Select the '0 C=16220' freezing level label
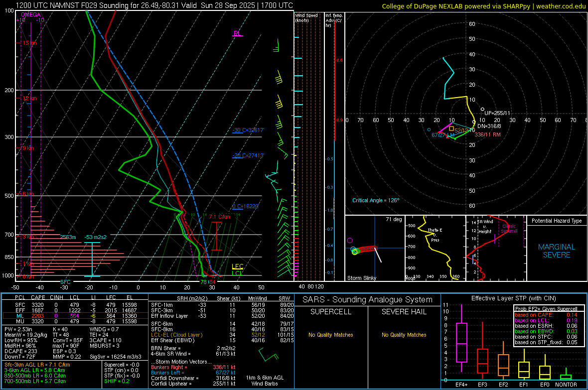This screenshot has height=390, width=588. click(x=246, y=206)
